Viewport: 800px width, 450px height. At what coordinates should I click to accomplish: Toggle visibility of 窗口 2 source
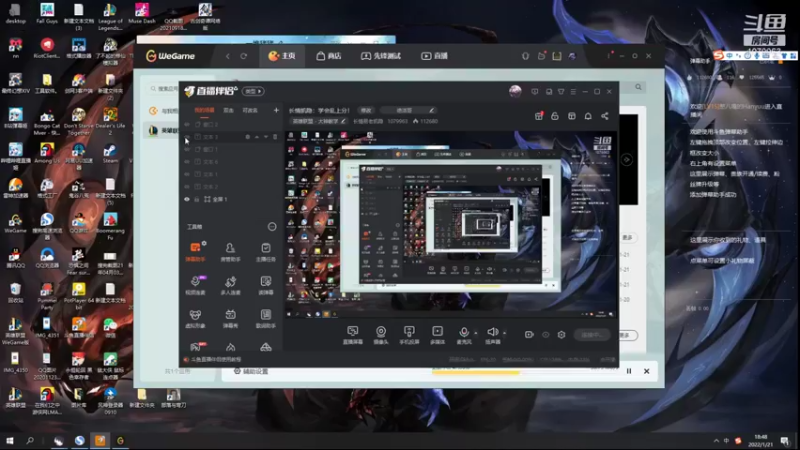(x=187, y=124)
